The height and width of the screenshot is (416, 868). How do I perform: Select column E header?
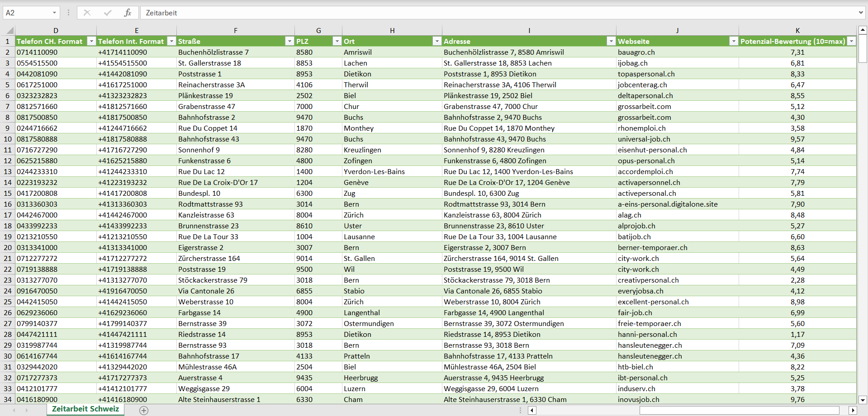pyautogui.click(x=137, y=31)
